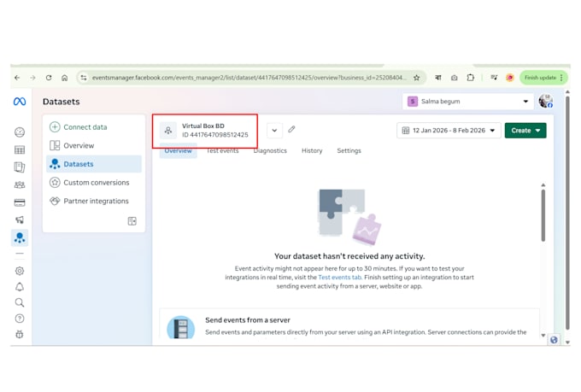The height and width of the screenshot is (392, 581).
Task: Reload the page with the refresh icon
Action: tap(49, 78)
